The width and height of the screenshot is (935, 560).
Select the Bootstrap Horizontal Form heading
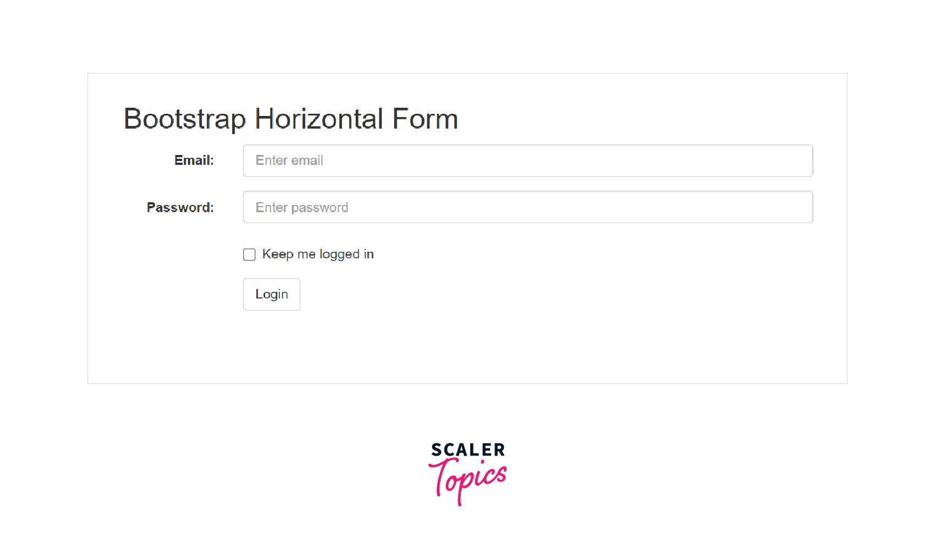pos(291,119)
